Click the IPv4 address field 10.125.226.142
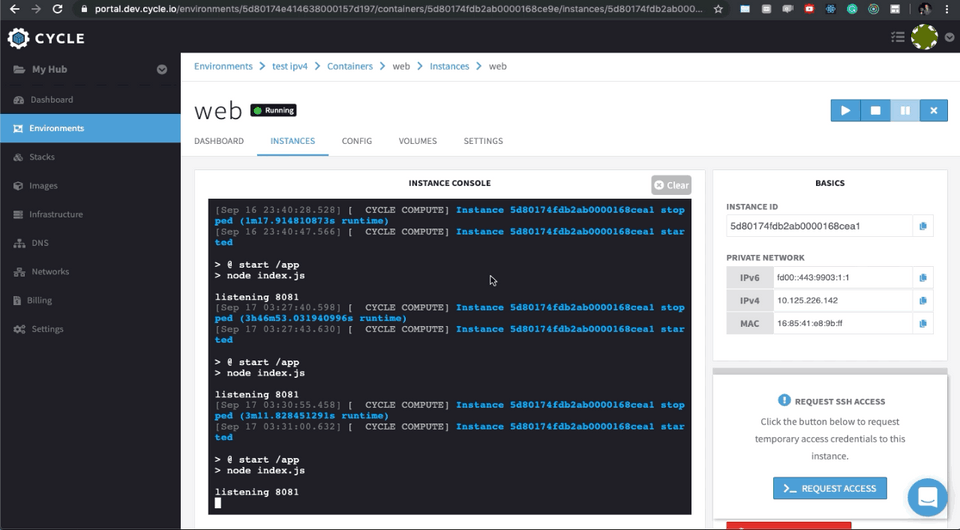 pos(843,300)
